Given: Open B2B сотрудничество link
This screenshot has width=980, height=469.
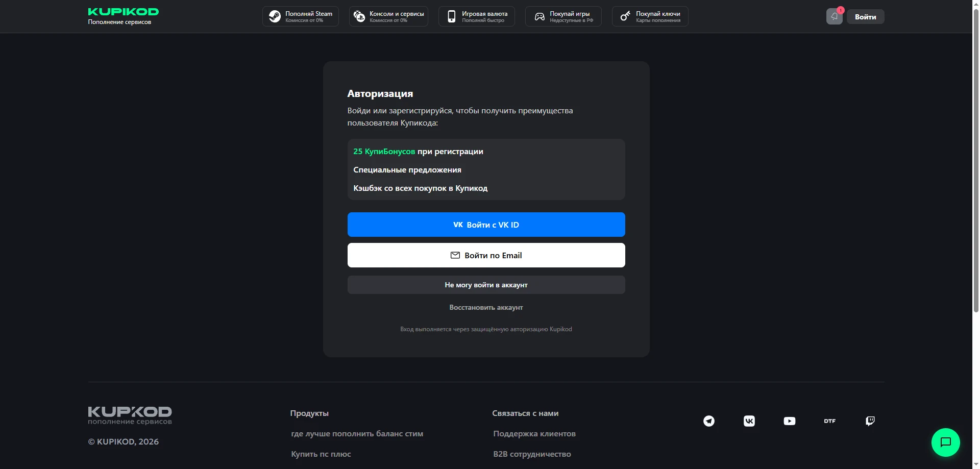Looking at the screenshot, I should (x=532, y=454).
